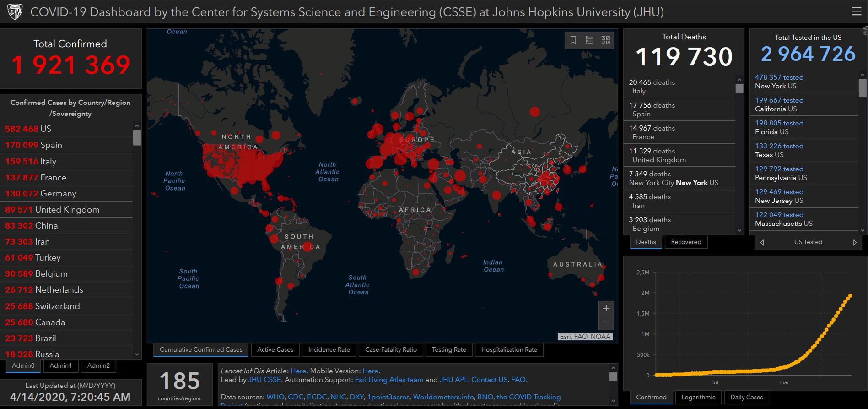
Task: Open the 1point3acres source link
Action: [x=388, y=397]
